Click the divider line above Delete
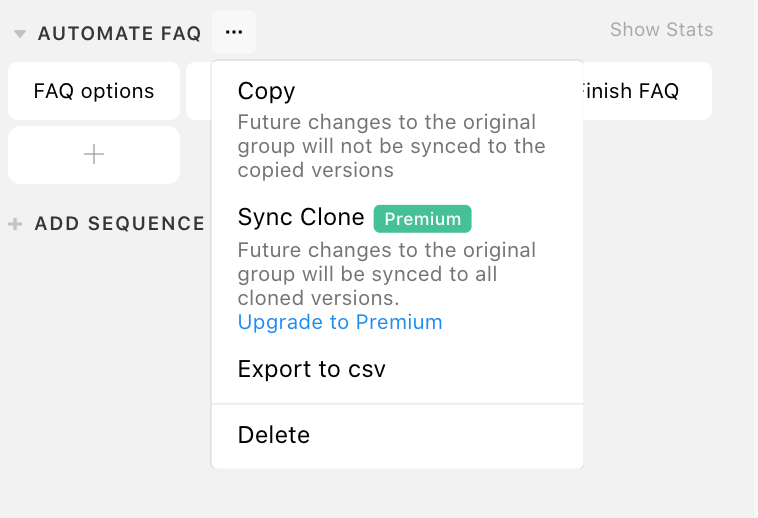The width and height of the screenshot is (758, 518). (397, 404)
